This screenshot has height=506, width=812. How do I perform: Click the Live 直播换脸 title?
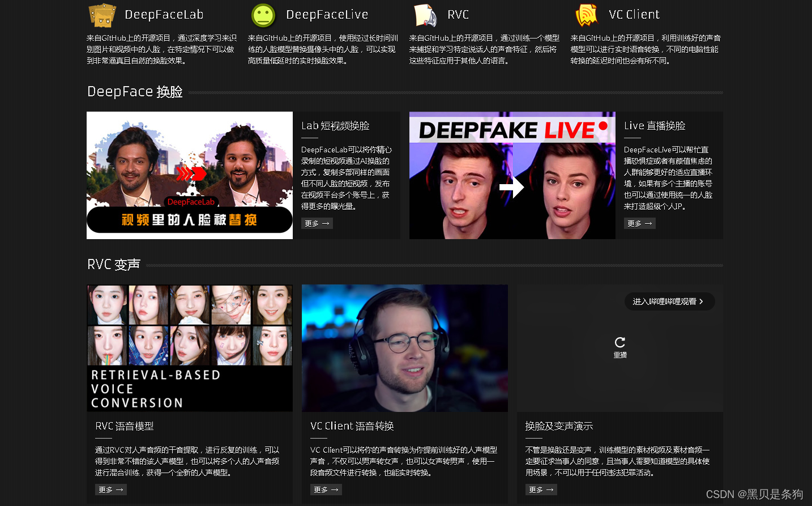[x=655, y=126]
